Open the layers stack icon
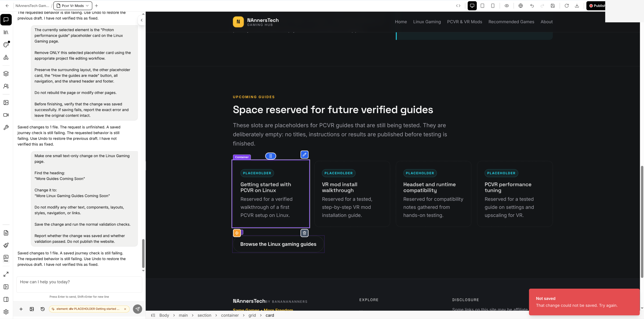This screenshot has width=644, height=319. coord(6,74)
